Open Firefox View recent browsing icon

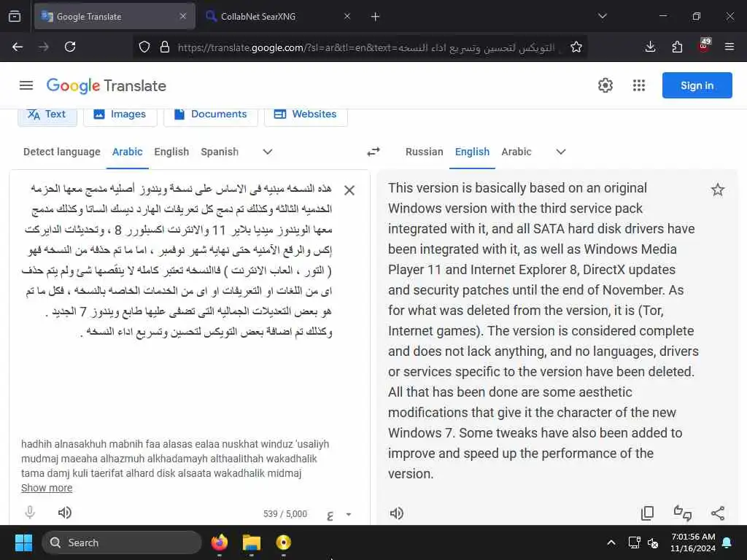(x=15, y=17)
